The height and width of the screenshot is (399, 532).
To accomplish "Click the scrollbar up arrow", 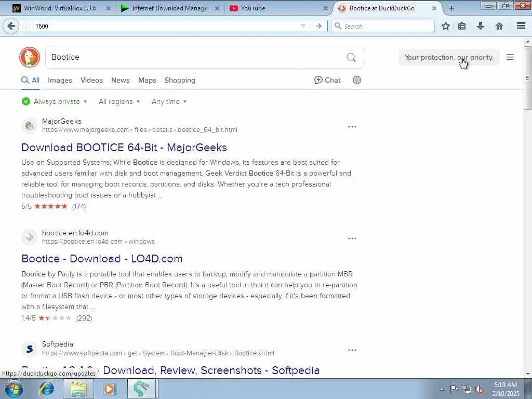I will [527, 42].
